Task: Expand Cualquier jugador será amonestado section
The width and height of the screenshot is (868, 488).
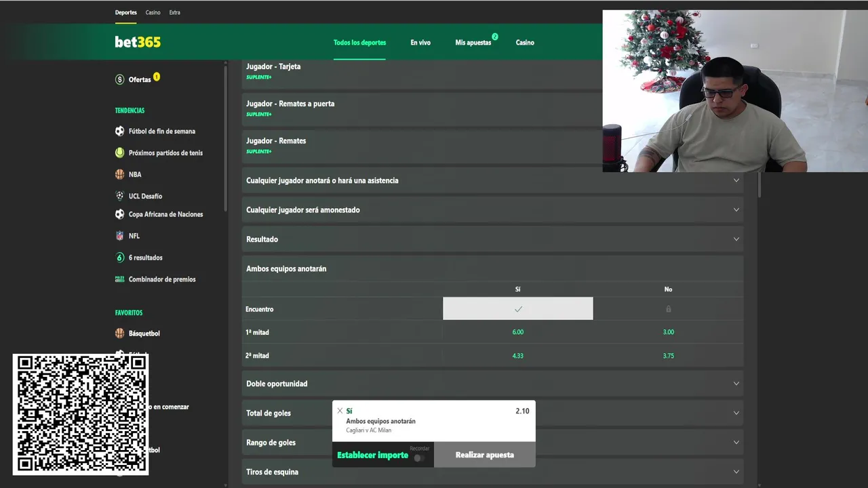Action: 492,210
